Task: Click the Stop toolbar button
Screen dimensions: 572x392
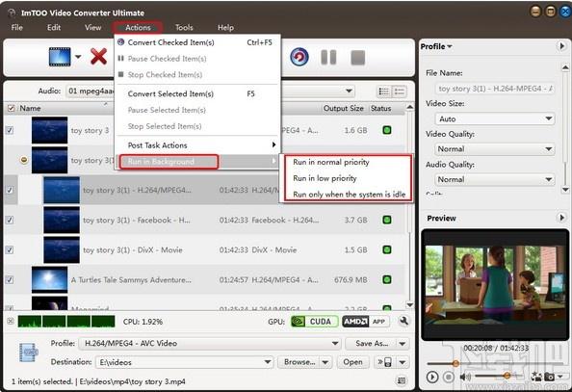Action: click(357, 58)
